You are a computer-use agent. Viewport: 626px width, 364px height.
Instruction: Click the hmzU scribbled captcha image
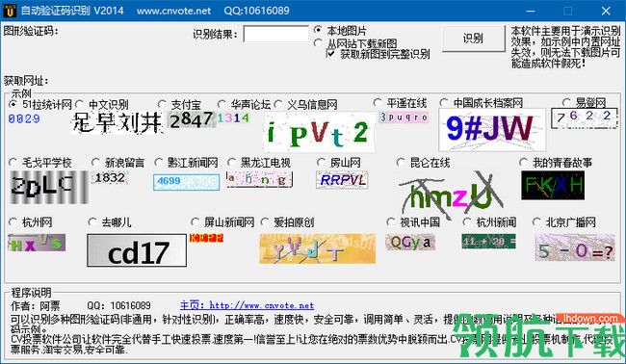tap(451, 195)
